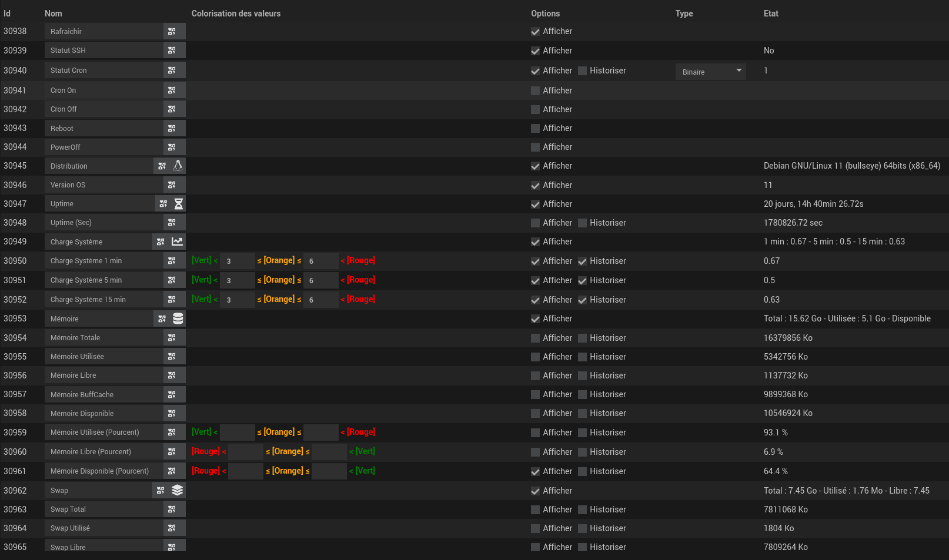Enable Afficher checkbox for Cron On

tap(535, 91)
